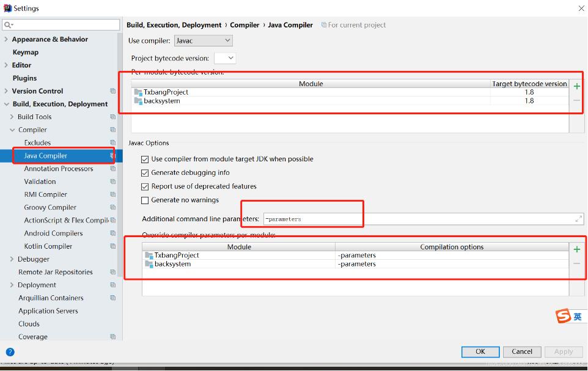Open the Java Compiler settings page
The width and height of the screenshot is (588, 371).
tap(46, 156)
